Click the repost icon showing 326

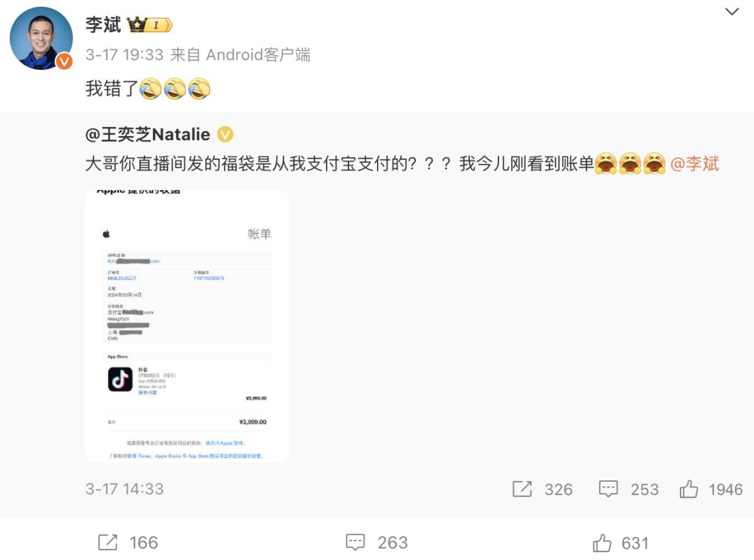pyautogui.click(x=522, y=489)
